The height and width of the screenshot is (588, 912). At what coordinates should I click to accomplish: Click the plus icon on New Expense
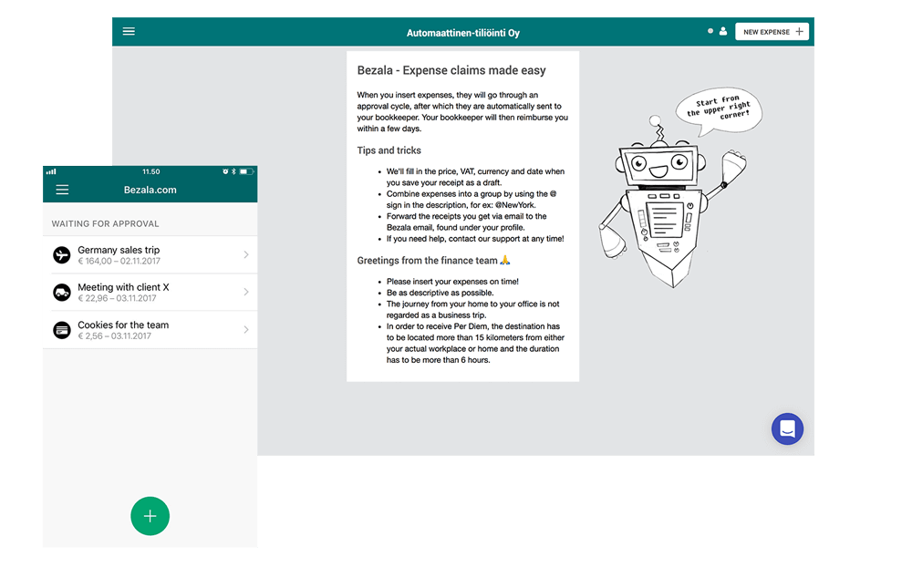[x=799, y=31]
